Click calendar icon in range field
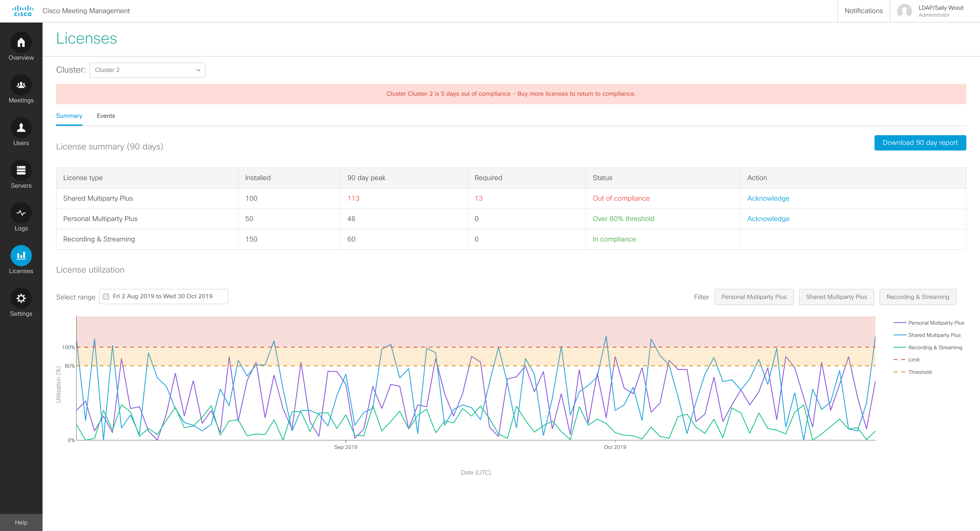This screenshot has width=980, height=531. click(106, 297)
